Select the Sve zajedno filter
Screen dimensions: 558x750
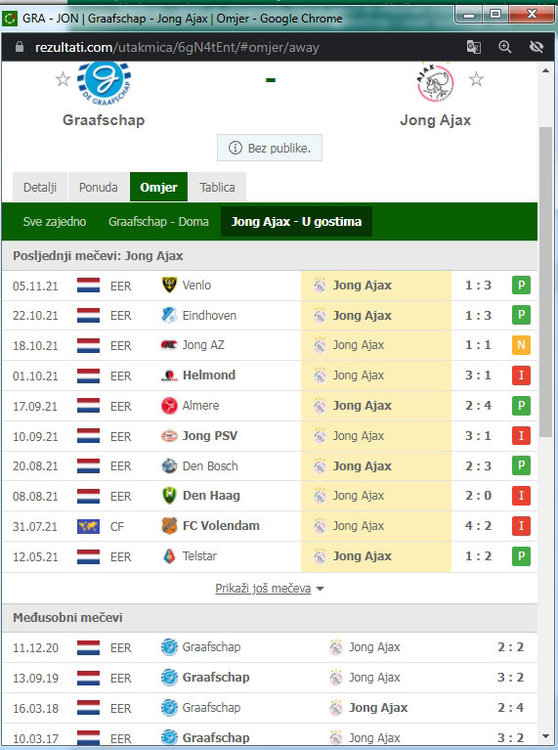coord(55,221)
